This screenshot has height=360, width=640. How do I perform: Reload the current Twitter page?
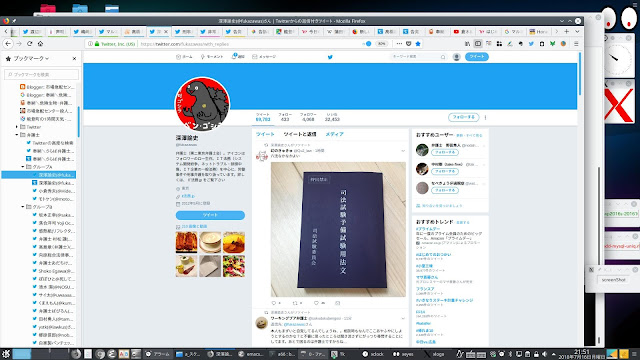[29, 44]
